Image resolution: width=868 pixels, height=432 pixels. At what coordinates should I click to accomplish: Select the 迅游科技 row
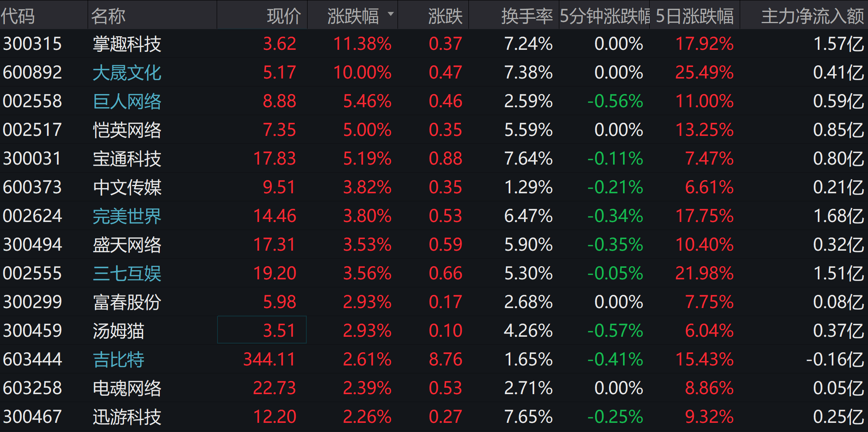pos(127,417)
